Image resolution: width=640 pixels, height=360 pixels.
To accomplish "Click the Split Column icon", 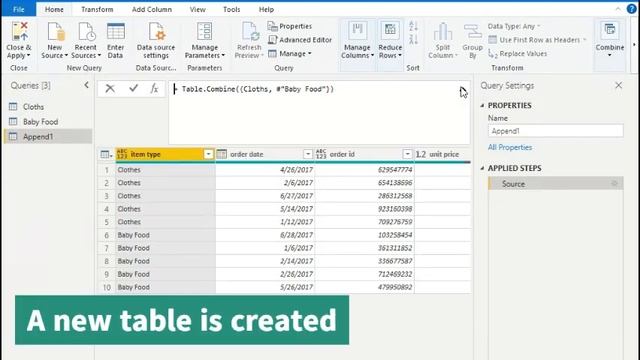I will pyautogui.click(x=442, y=31).
